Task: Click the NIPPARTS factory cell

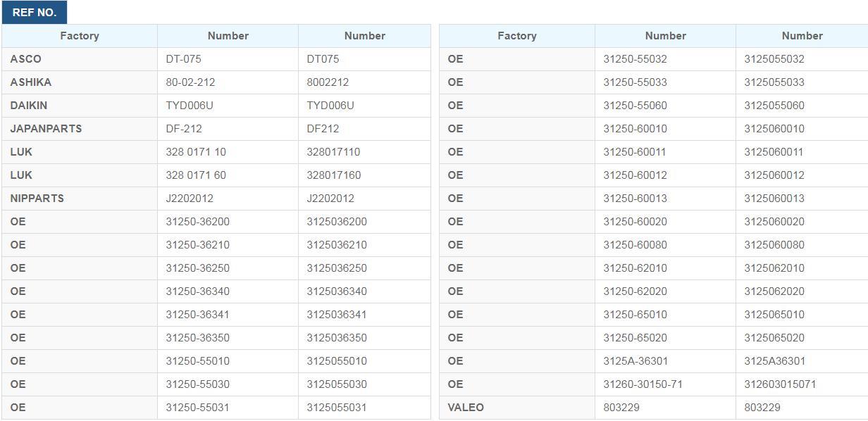Action: point(80,199)
